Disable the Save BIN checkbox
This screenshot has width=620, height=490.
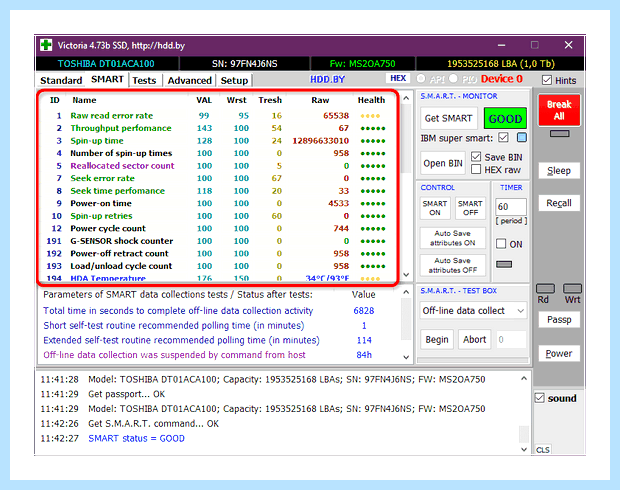click(x=476, y=157)
